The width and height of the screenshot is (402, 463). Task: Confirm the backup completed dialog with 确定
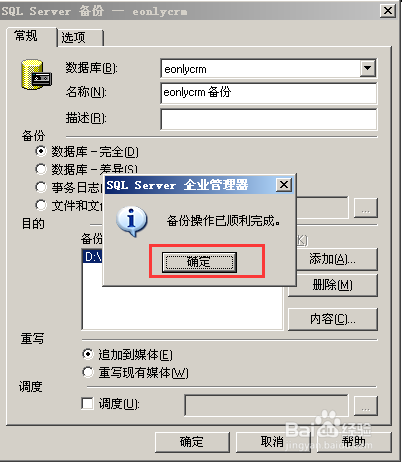(199, 262)
